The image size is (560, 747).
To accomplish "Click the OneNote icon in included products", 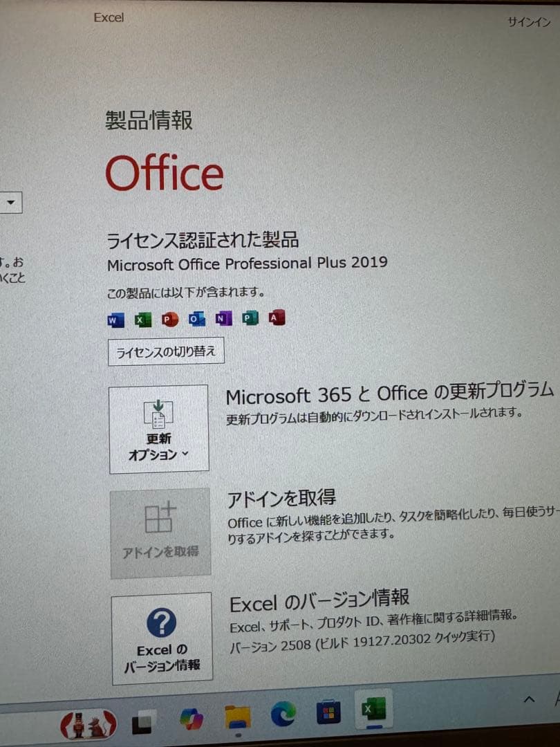I will point(223,319).
